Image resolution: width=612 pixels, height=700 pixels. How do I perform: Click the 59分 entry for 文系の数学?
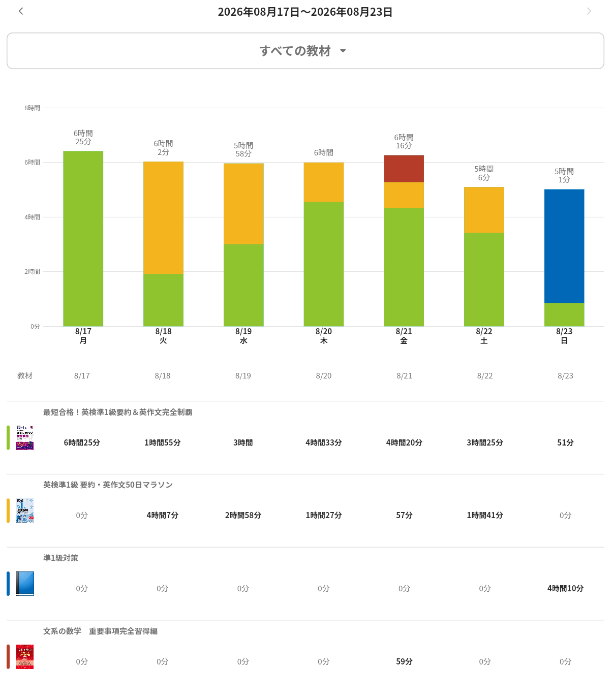[404, 661]
